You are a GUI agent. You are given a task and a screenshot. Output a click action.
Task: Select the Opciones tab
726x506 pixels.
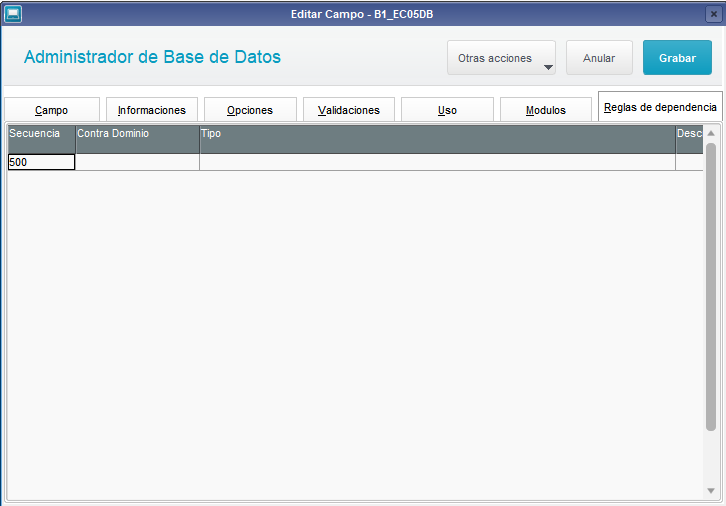[x=250, y=110]
